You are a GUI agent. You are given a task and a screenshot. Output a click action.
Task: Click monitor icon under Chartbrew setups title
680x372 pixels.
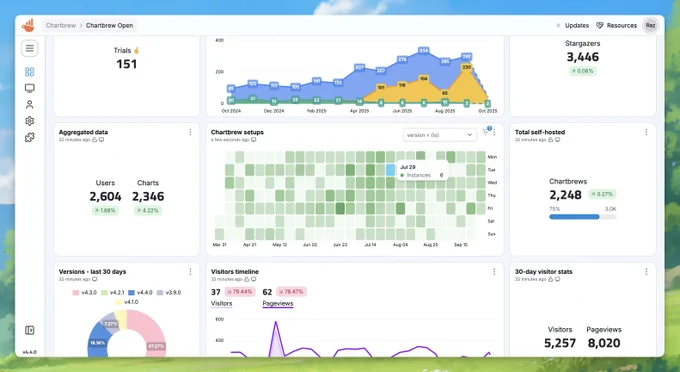(x=254, y=140)
